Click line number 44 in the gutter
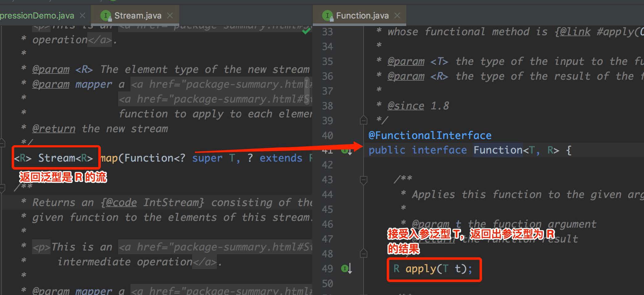Viewport: 644px width, 295px height. pos(327,195)
